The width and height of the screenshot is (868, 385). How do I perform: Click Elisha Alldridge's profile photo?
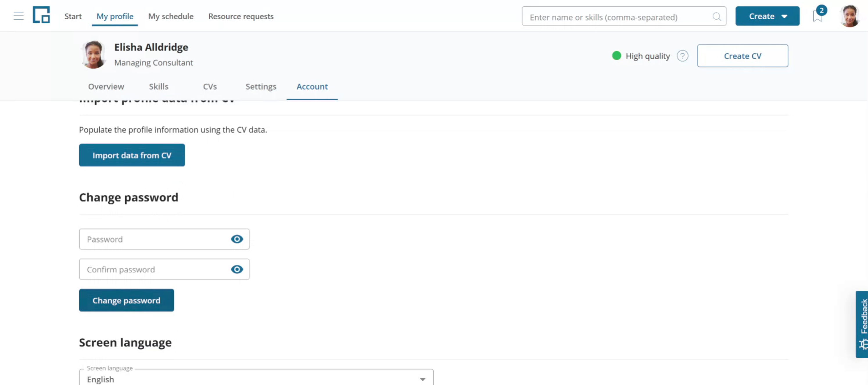(x=94, y=55)
